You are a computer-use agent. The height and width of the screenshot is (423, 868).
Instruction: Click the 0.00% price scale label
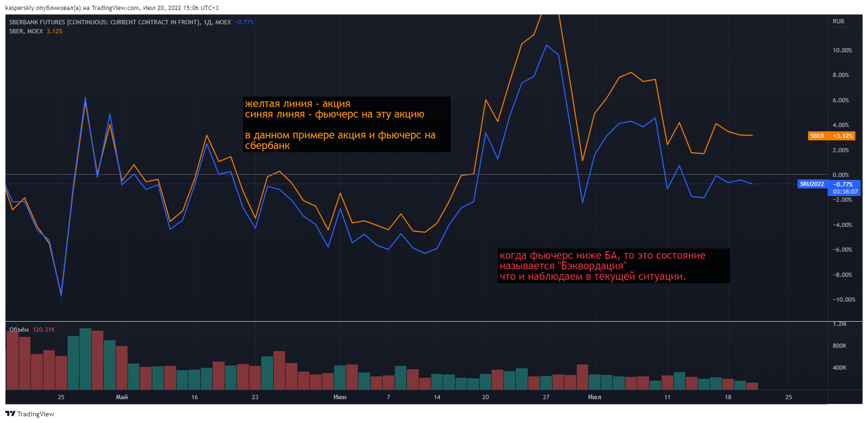coord(841,175)
